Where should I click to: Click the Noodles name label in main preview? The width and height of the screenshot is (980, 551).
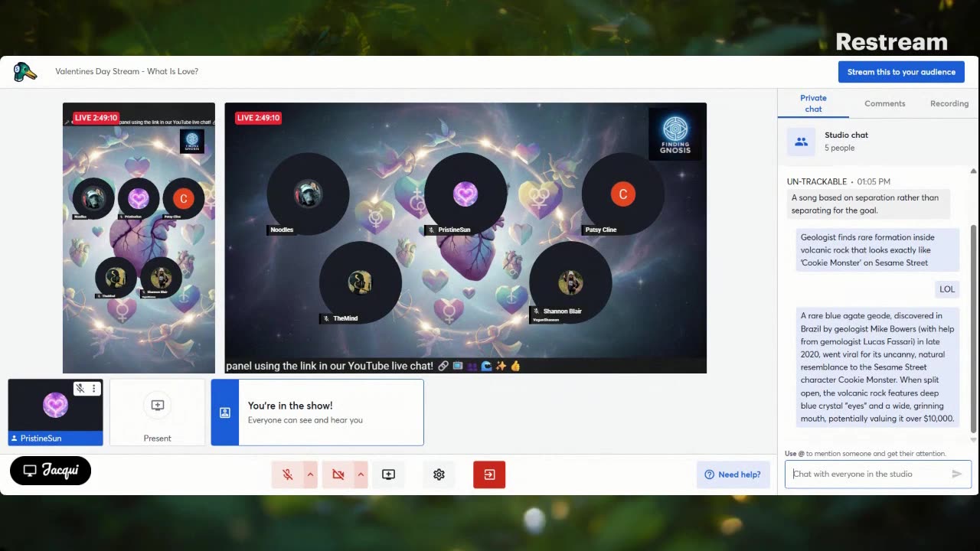pyautogui.click(x=281, y=230)
